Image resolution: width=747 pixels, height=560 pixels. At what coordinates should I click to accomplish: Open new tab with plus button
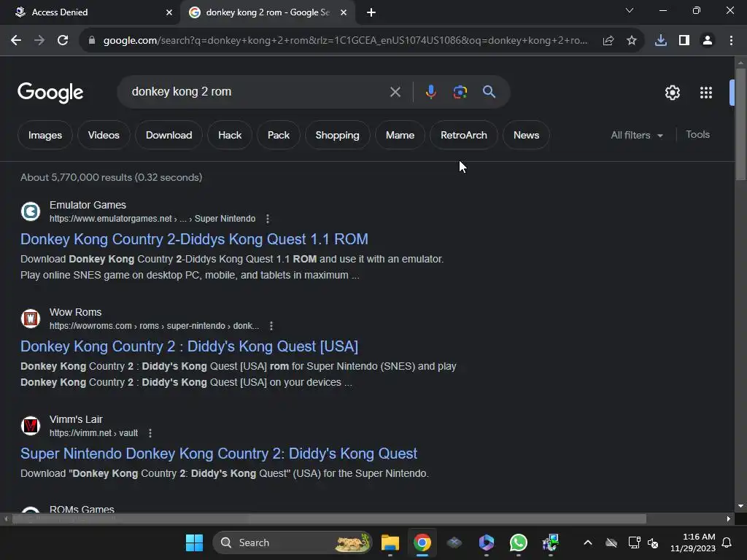pyautogui.click(x=371, y=12)
